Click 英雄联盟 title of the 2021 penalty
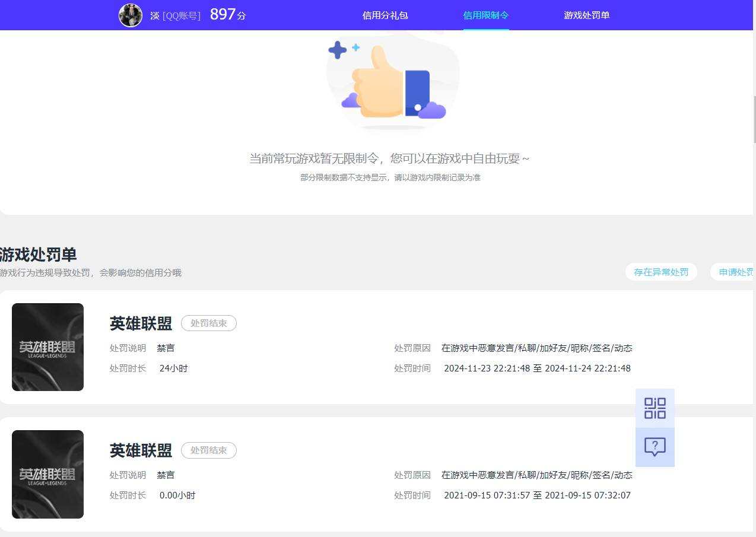 coord(141,450)
